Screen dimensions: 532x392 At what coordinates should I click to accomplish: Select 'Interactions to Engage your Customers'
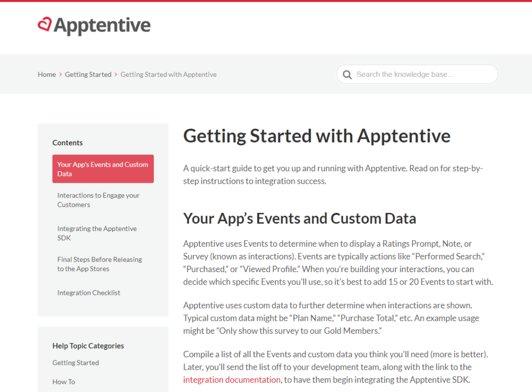tap(98, 200)
